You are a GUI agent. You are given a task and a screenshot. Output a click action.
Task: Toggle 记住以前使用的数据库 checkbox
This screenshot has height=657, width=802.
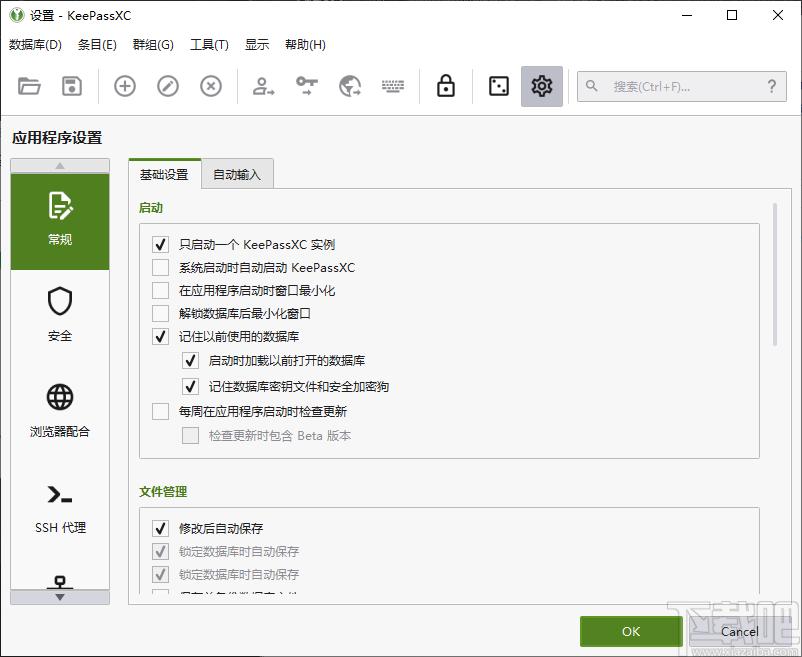coord(160,336)
